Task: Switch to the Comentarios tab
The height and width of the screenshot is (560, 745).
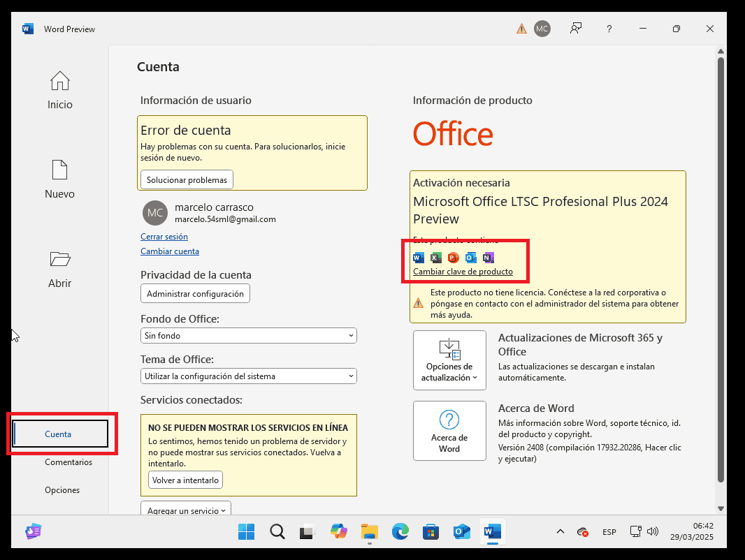Action: (x=68, y=462)
